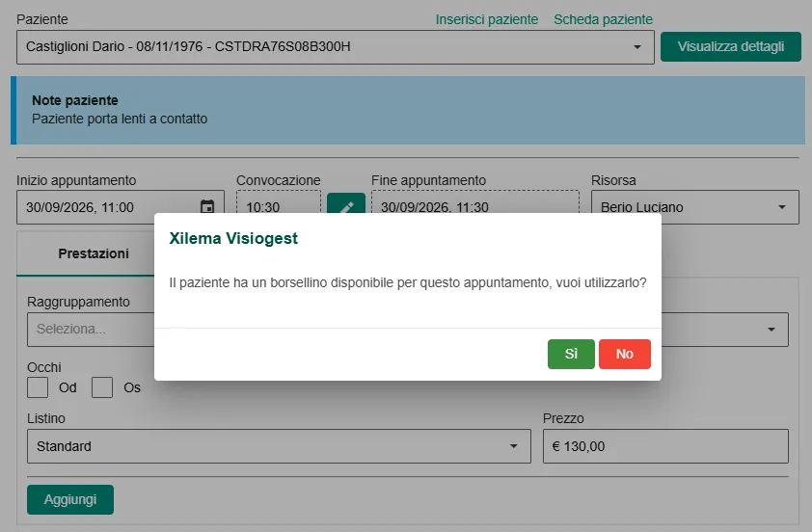Open the Inserisci paziente link
The height and width of the screenshot is (532, 812).
[487, 19]
